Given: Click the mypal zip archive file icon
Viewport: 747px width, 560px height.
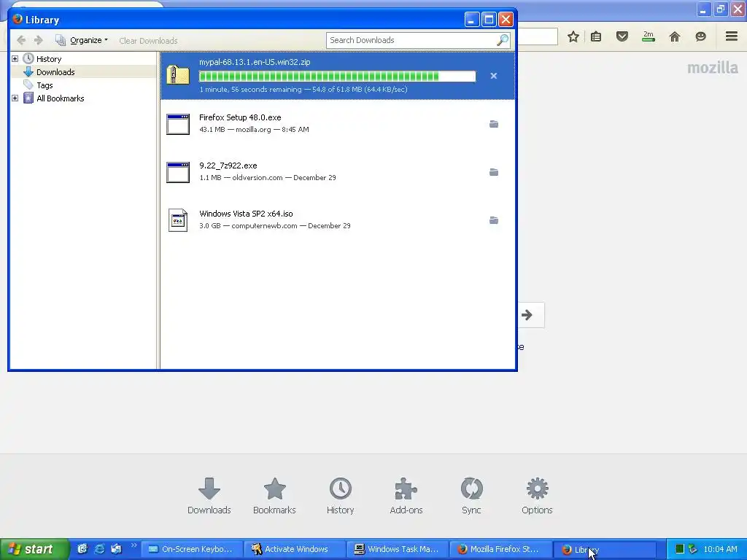Looking at the screenshot, I should (178, 75).
